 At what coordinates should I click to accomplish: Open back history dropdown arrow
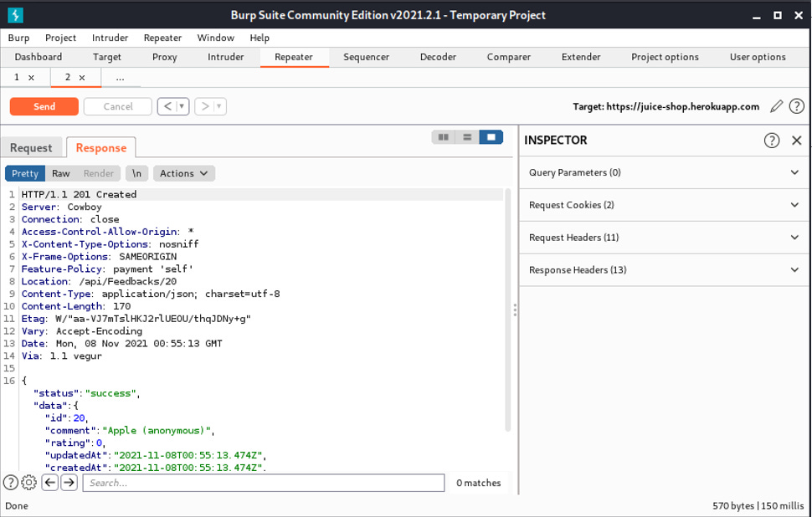coord(182,106)
